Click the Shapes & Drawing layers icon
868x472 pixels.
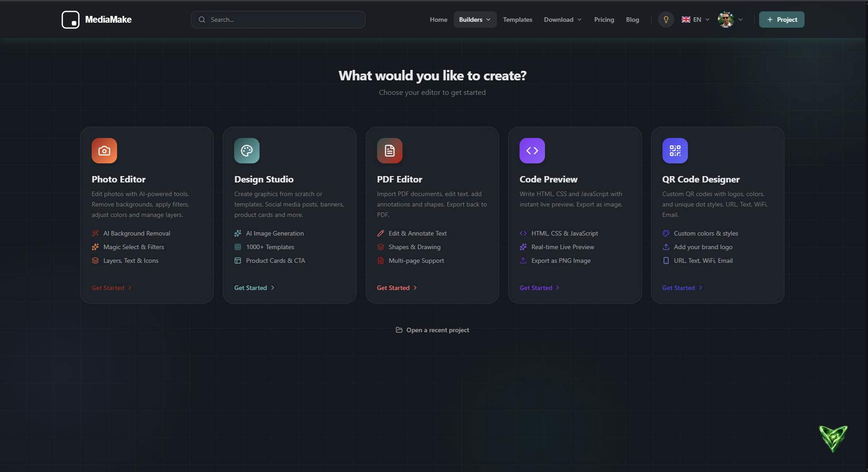(381, 247)
